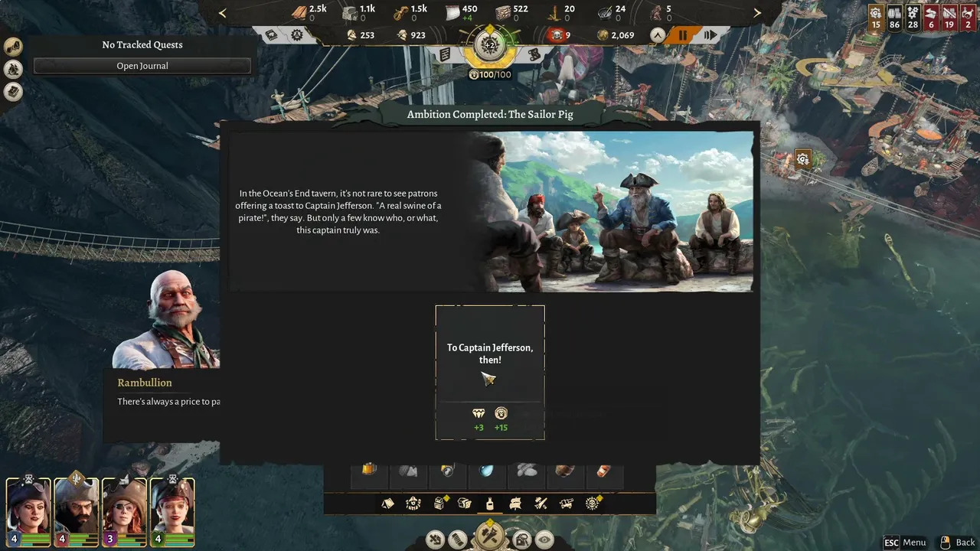980x551 pixels.
Task: Toggle the eye overlay view button
Action: (544, 539)
